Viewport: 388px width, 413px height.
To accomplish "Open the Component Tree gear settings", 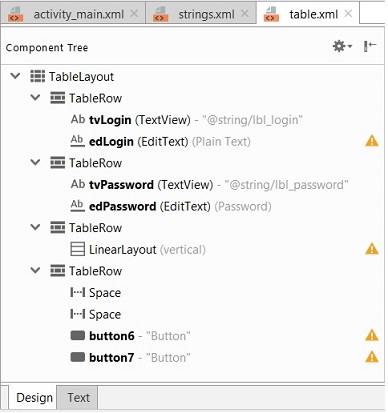I will pyautogui.click(x=342, y=46).
